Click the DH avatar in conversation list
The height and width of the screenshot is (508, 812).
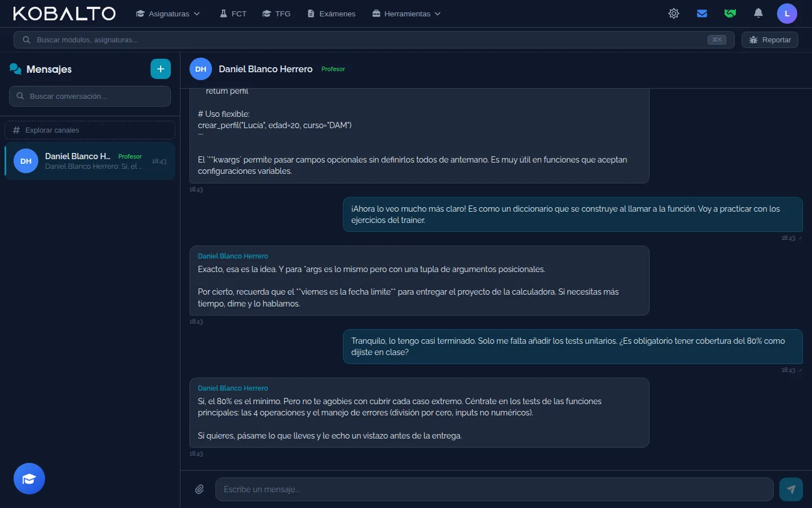(x=26, y=161)
